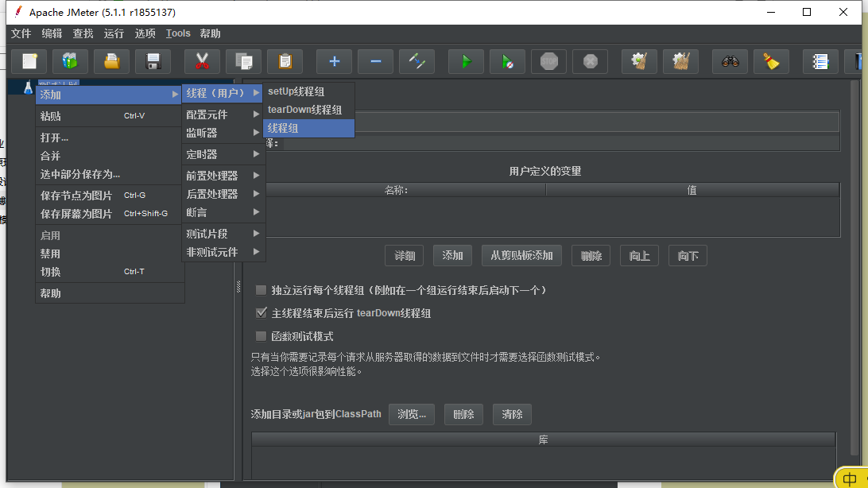Screen dimensions: 868x488
Task: Open the 选项 menu
Action: [x=145, y=33]
